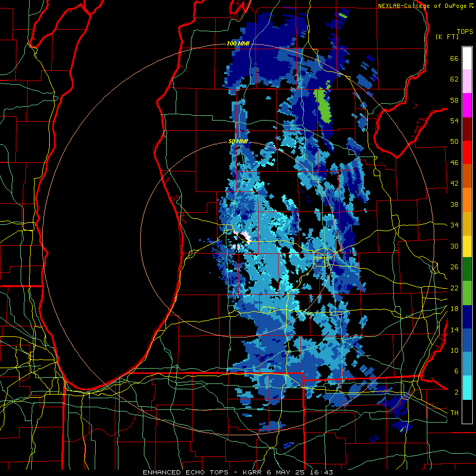Pick the white swatch in the tops legend
This screenshot has height=476, width=476.
[467, 58]
